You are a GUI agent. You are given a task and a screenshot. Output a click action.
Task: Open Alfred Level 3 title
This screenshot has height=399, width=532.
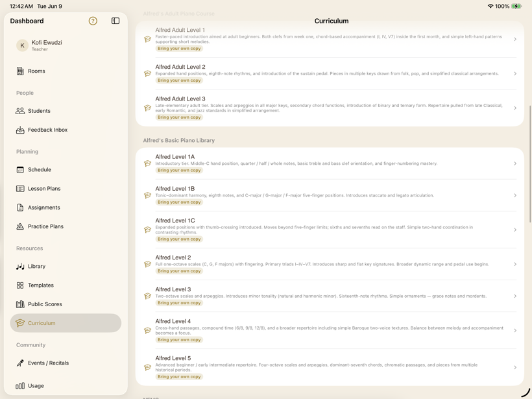[173, 289]
